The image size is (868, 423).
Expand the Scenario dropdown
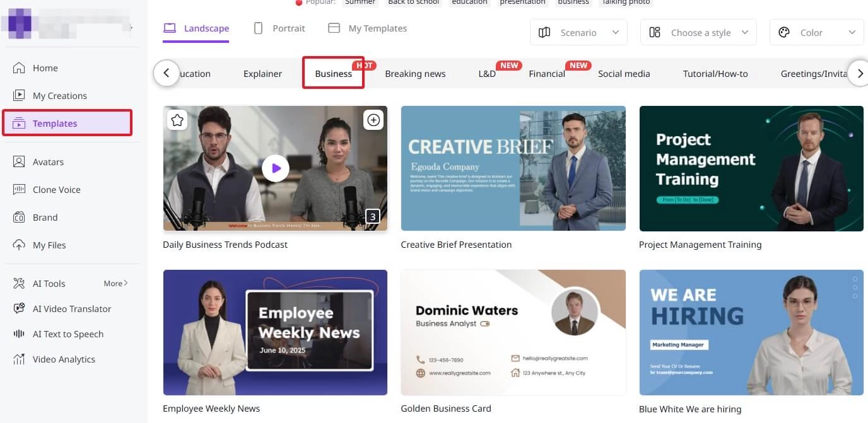(x=578, y=32)
